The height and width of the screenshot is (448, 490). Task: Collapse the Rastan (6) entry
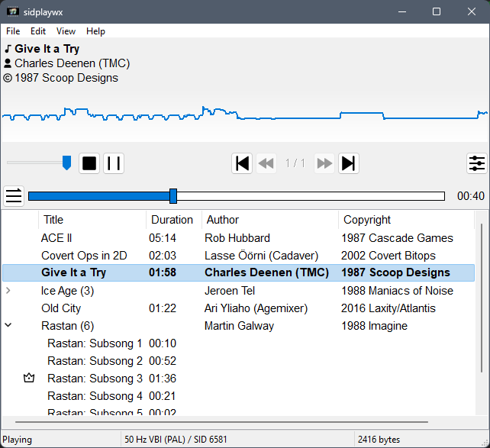pos(8,325)
